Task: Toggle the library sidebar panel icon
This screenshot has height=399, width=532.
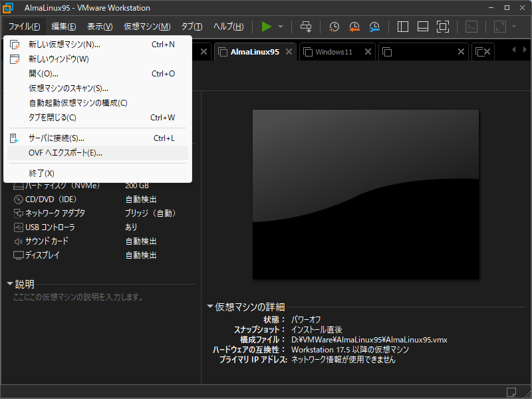Action: coord(403,27)
